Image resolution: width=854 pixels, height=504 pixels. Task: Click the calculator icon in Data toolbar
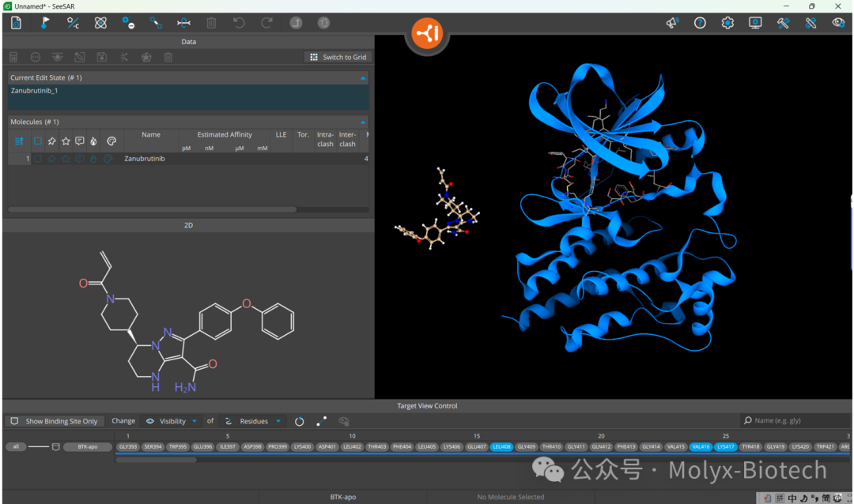point(13,57)
